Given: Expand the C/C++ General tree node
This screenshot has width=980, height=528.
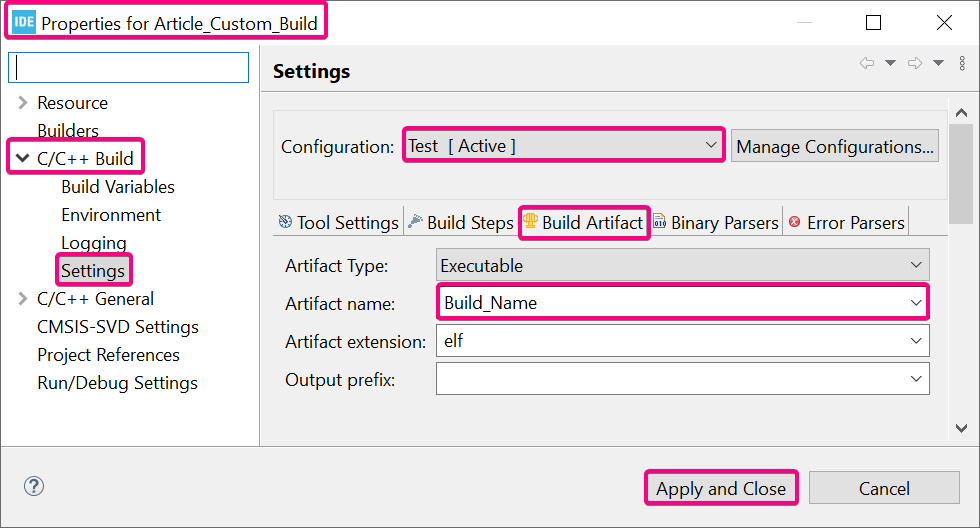Looking at the screenshot, I should (23, 299).
